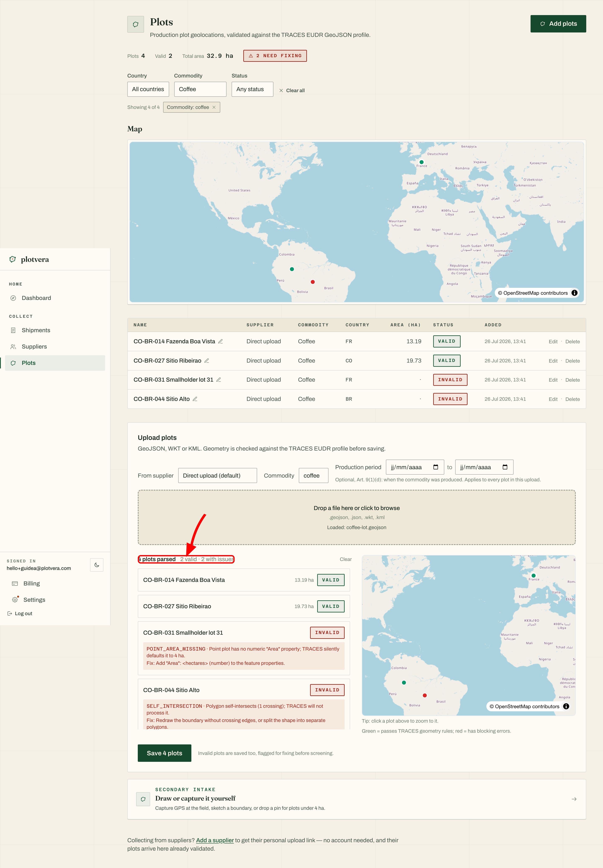
Task: Open the calendar picker for production period end
Action: (505, 467)
